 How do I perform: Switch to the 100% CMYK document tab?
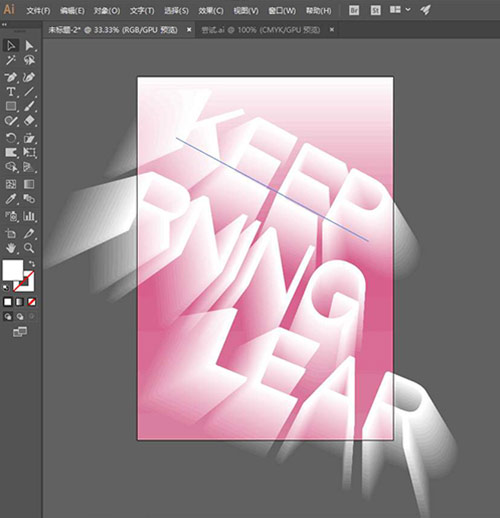[261, 30]
